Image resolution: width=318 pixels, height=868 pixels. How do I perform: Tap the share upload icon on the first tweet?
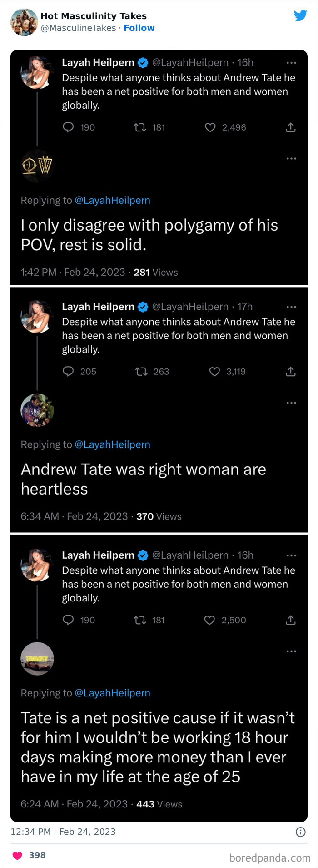(290, 127)
